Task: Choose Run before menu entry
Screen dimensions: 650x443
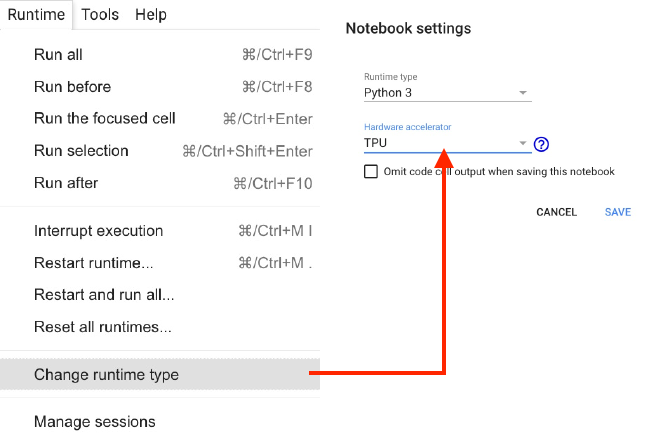Action: [x=72, y=87]
